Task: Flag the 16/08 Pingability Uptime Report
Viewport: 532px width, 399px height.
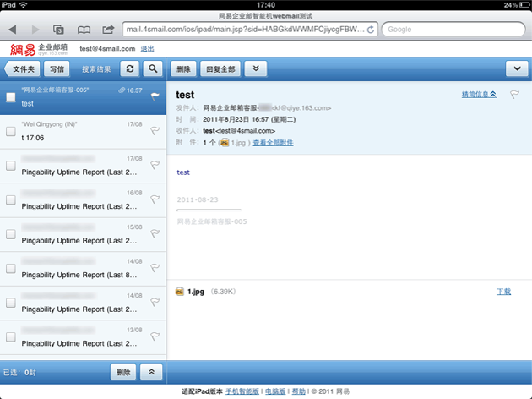Action: point(155,199)
